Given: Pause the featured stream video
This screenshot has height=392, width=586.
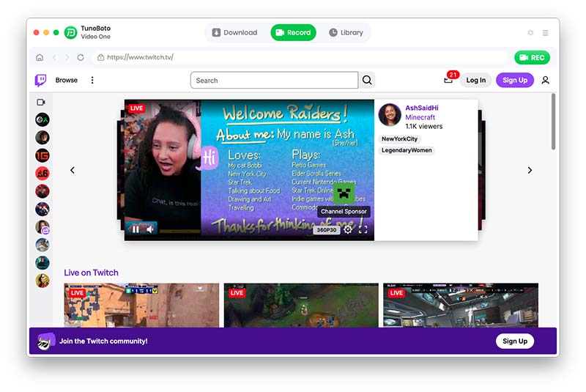Looking at the screenshot, I should coord(136,229).
